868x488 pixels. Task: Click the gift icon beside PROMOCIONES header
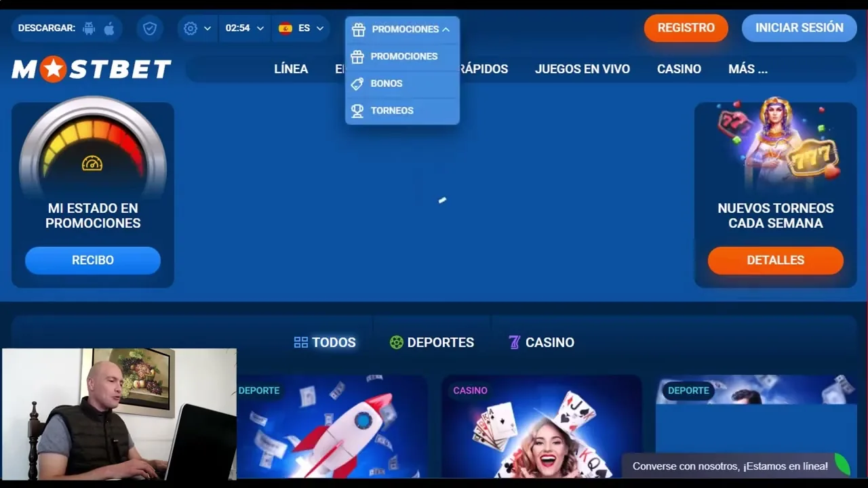click(x=359, y=29)
